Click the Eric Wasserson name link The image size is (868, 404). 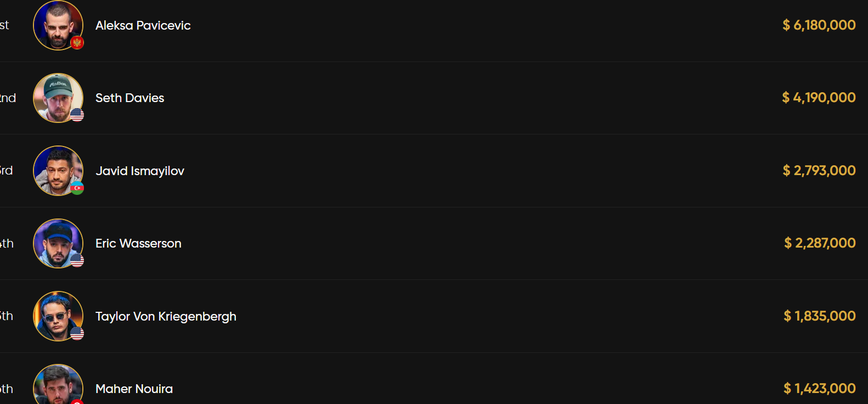click(x=138, y=243)
